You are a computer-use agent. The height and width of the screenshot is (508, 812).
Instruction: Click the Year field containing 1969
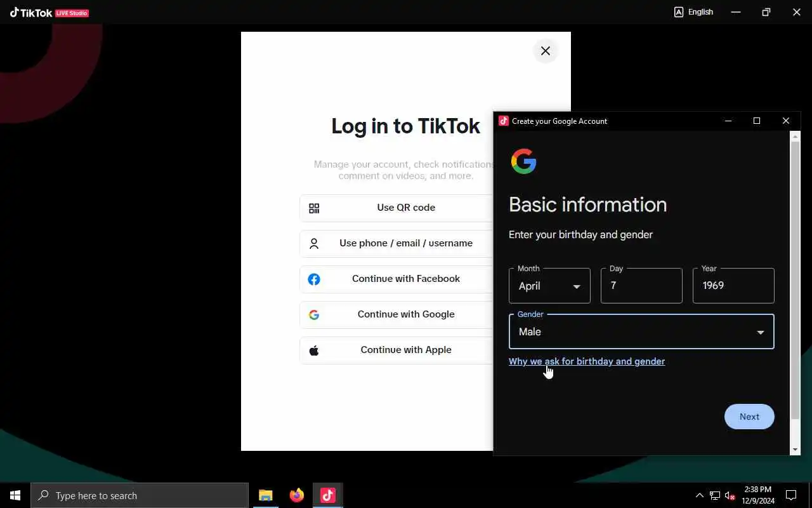pyautogui.click(x=733, y=286)
